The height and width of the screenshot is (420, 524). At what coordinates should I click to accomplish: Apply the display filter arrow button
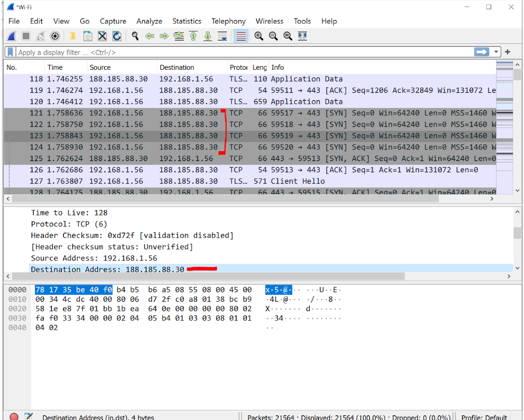[x=482, y=52]
